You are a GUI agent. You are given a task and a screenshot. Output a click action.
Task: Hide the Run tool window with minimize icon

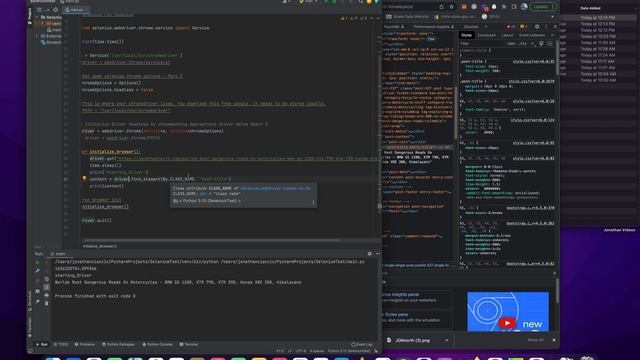378,253
